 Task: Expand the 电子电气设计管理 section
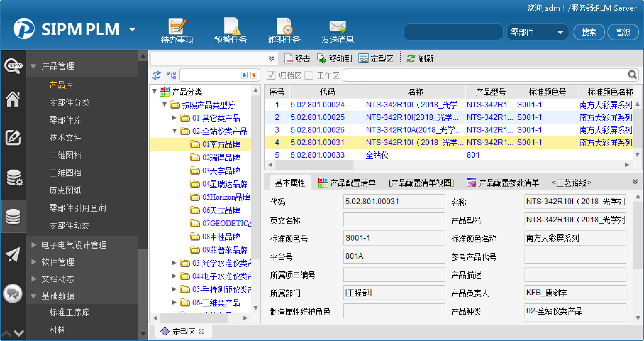34,245
